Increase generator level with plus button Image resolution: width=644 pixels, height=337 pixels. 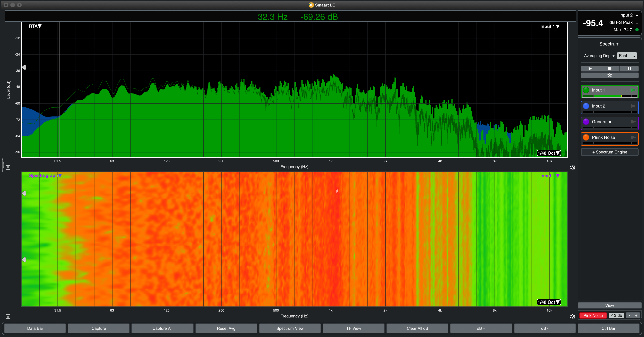[x=636, y=315]
